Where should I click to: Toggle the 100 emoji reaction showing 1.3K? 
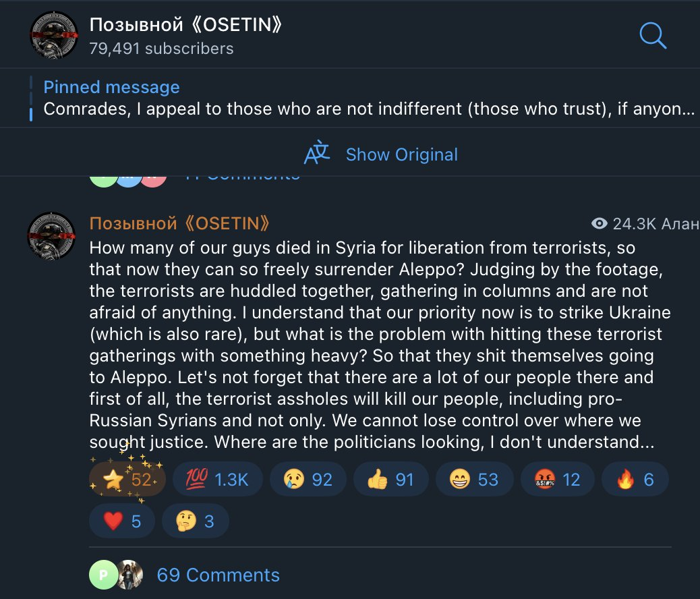point(218,480)
